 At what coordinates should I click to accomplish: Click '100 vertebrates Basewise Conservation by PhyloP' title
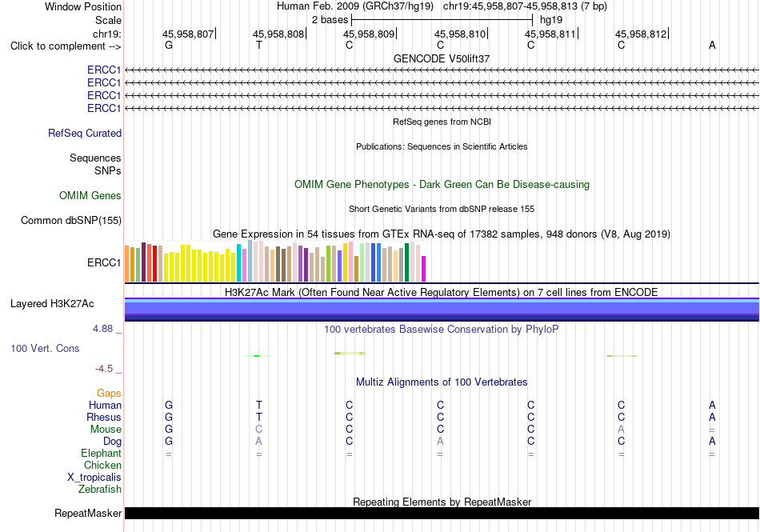442,330
